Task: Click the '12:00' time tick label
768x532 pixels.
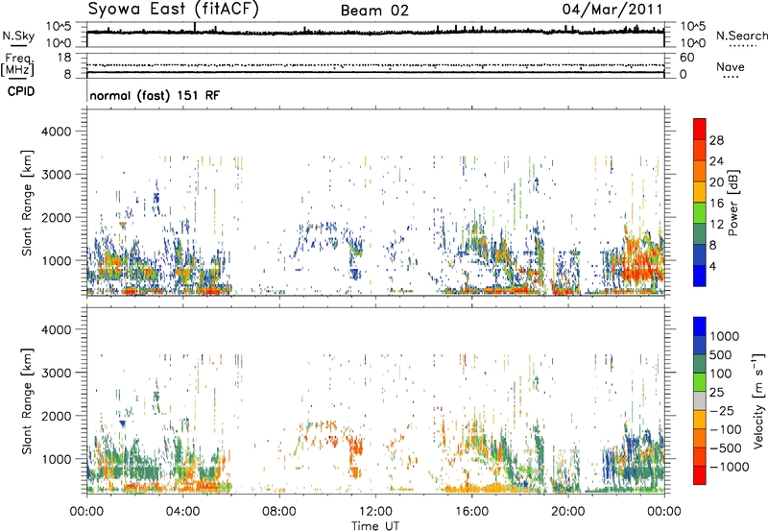Action: (x=375, y=512)
